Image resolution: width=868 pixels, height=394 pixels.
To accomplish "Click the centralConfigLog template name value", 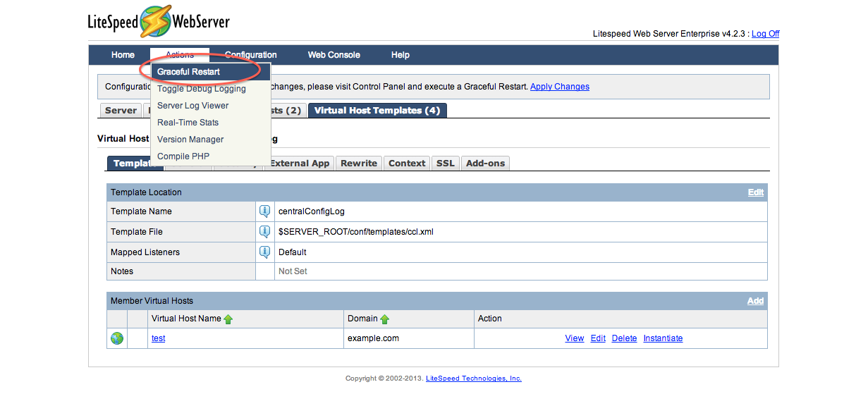I will (x=312, y=211).
